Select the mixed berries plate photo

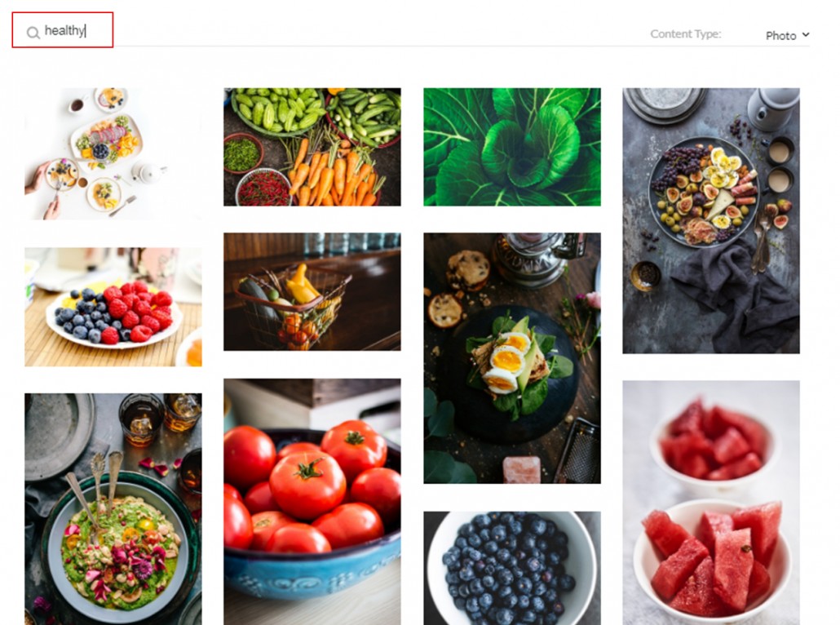pos(113,307)
